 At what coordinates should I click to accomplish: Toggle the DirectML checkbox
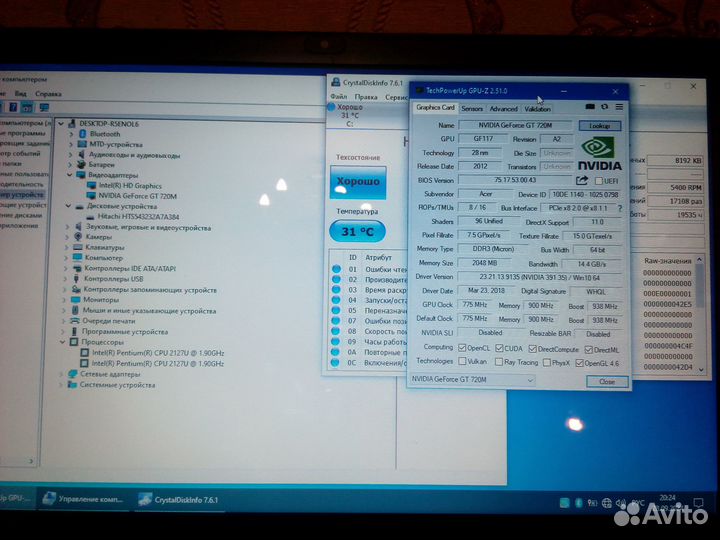[x=589, y=350]
